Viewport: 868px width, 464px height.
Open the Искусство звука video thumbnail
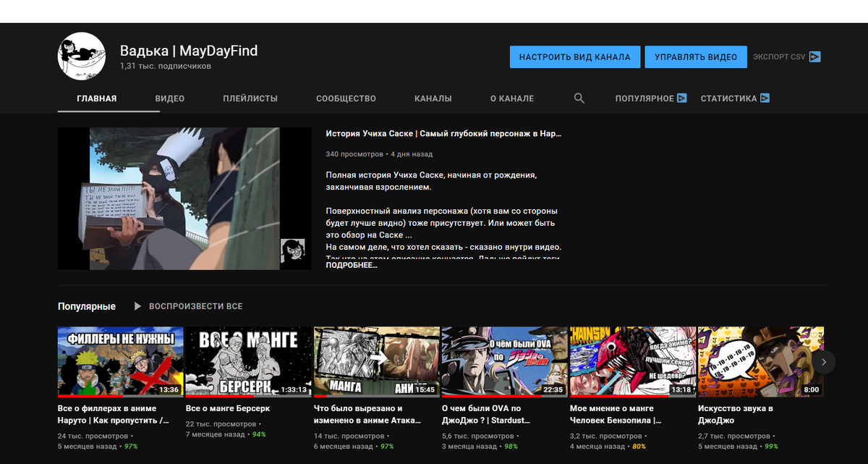(760, 361)
